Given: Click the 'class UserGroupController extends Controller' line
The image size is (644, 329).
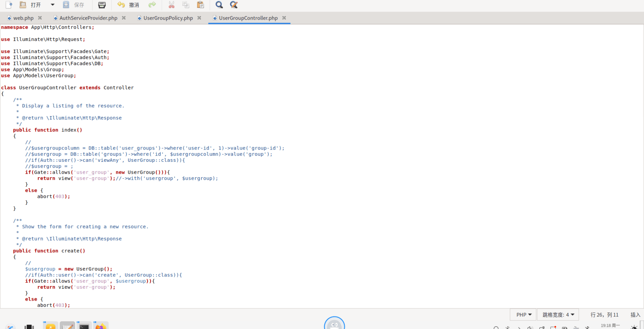Looking at the screenshot, I should click(67, 88).
